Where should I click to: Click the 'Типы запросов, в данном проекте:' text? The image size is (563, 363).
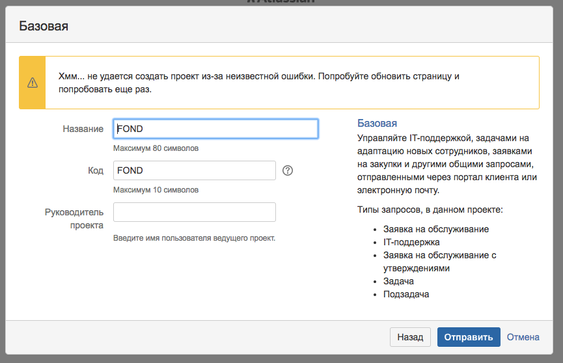tap(430, 210)
